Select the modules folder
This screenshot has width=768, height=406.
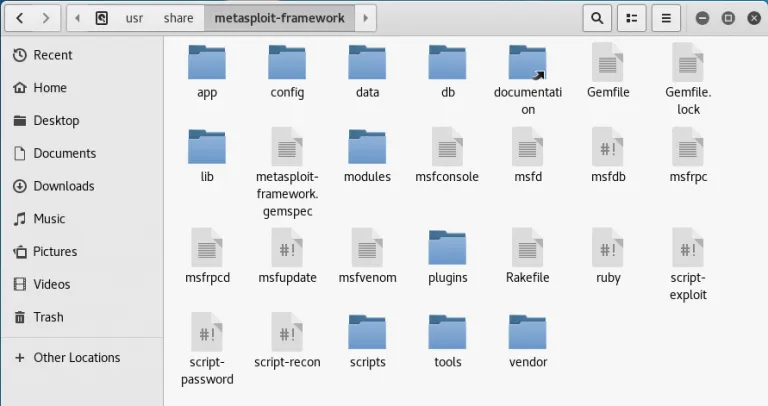367,147
